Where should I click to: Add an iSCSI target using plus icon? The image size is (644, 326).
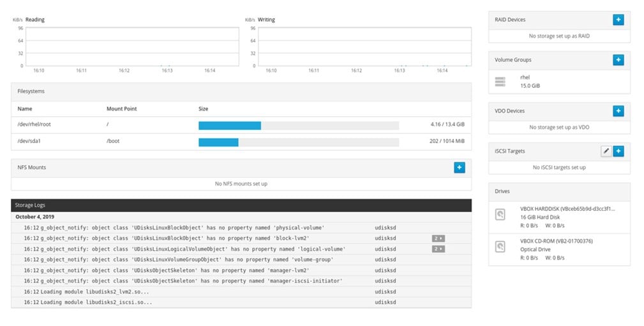click(618, 151)
